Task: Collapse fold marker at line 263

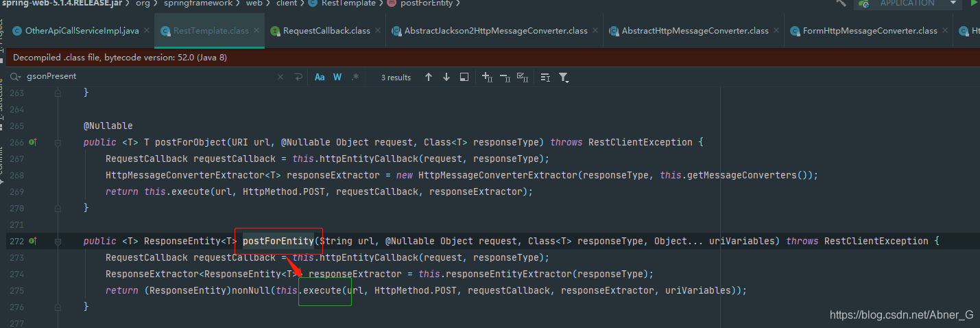Action: [x=58, y=93]
